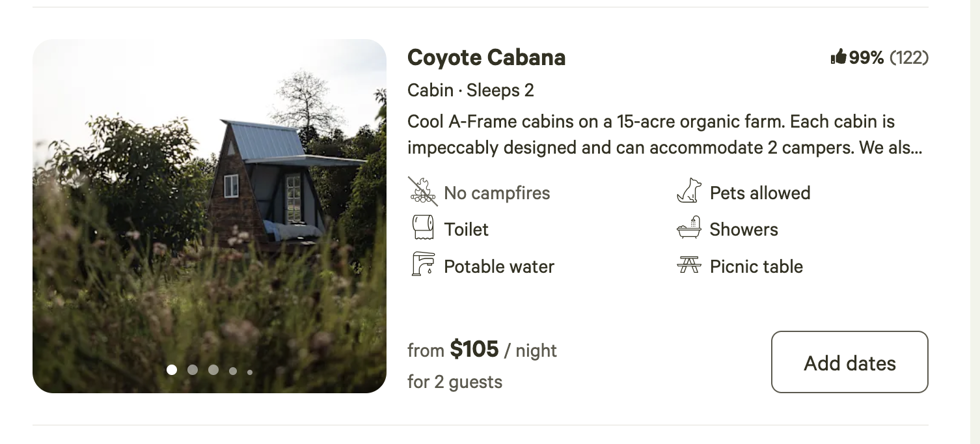The height and width of the screenshot is (444, 980).
Task: Click the $105 per night price
Action: [474, 350]
